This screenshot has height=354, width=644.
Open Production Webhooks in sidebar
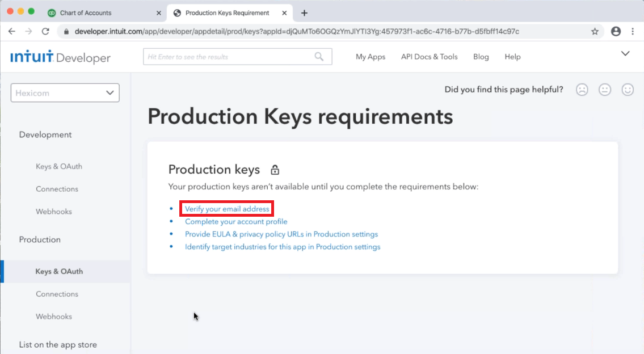tap(54, 317)
